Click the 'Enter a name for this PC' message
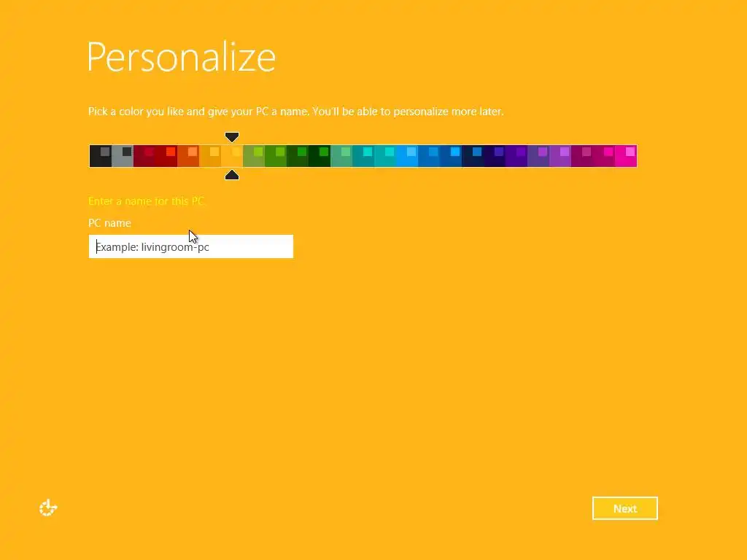 click(146, 201)
